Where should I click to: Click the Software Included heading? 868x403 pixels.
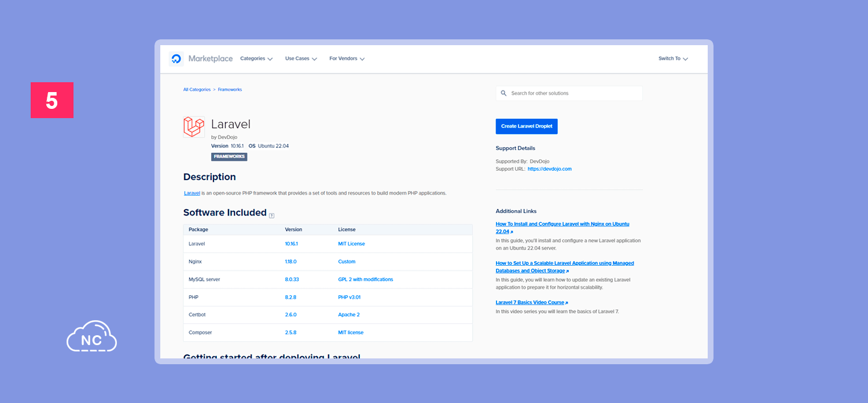click(x=225, y=213)
